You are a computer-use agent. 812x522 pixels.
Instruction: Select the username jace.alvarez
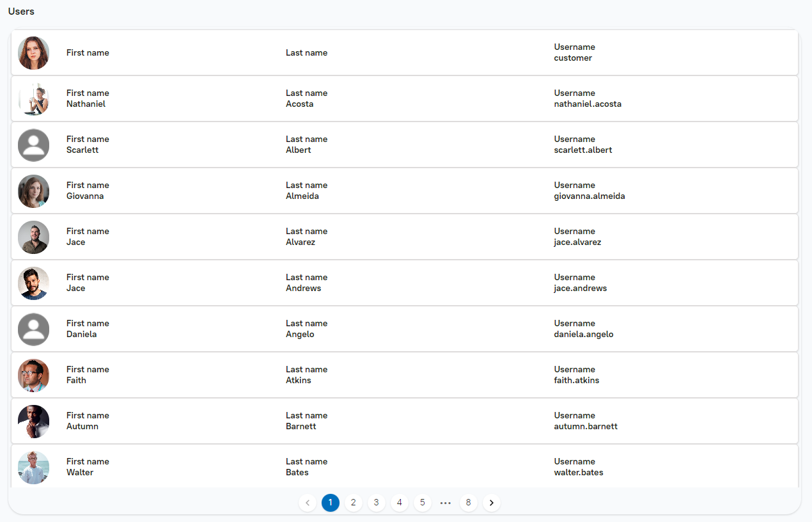(x=577, y=242)
